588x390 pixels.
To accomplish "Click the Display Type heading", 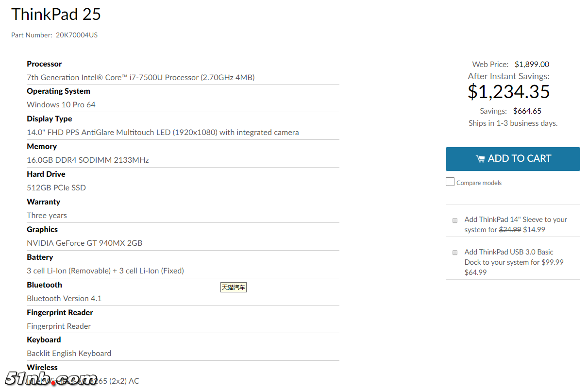I will coord(50,119).
